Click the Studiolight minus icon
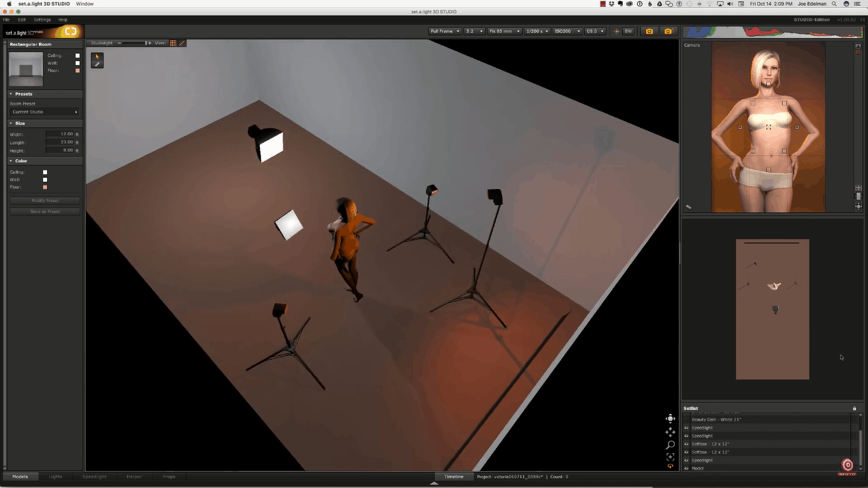Screen dimensions: 868x488 pos(119,43)
